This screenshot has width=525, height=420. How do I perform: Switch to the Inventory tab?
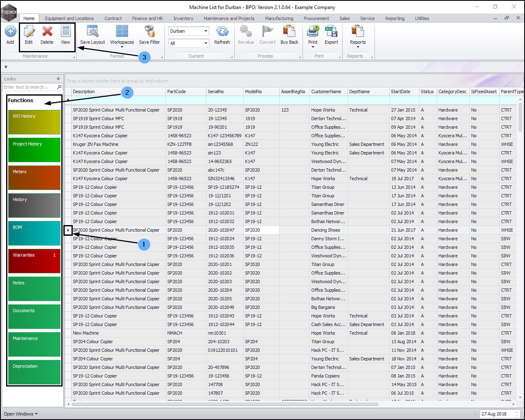coord(183,18)
